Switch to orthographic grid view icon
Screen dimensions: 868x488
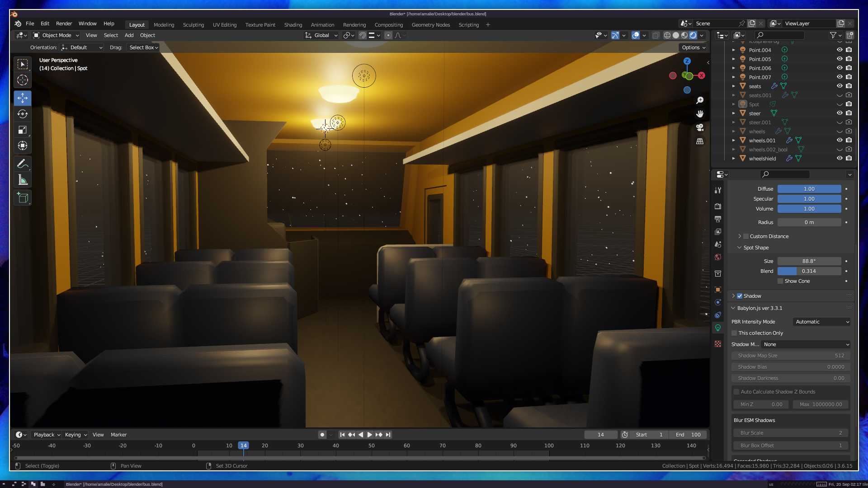pyautogui.click(x=700, y=141)
